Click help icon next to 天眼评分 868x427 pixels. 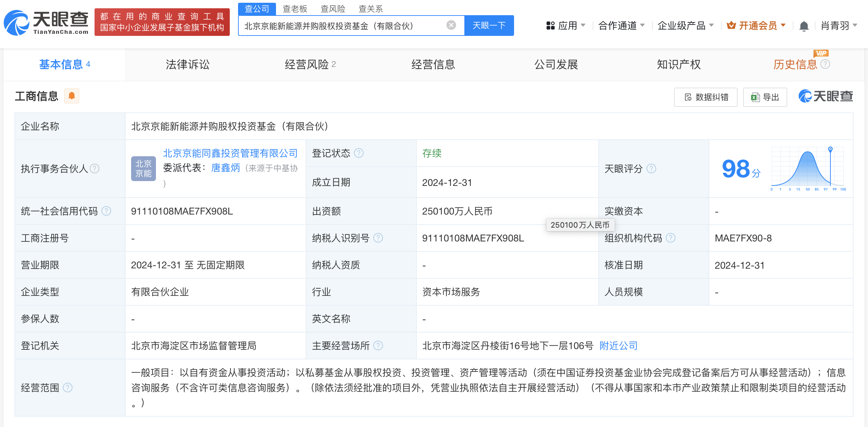[x=651, y=169]
